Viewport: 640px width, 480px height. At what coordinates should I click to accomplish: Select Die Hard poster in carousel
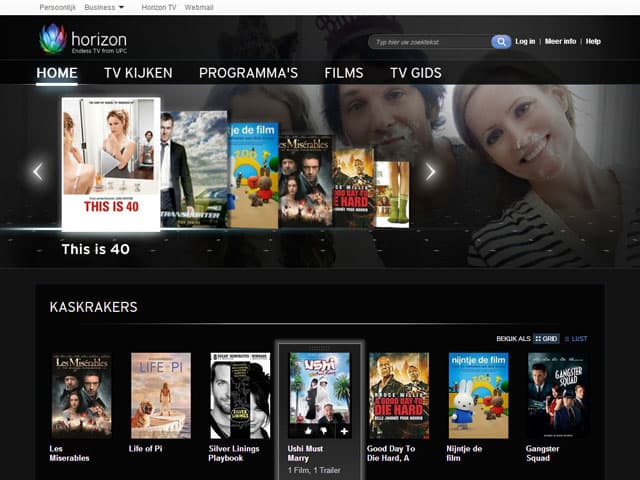[x=353, y=188]
